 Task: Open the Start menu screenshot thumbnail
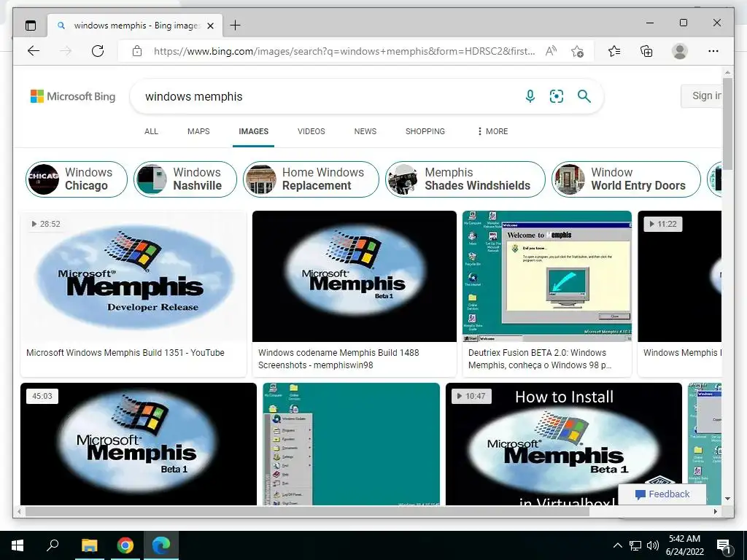[x=351, y=444]
